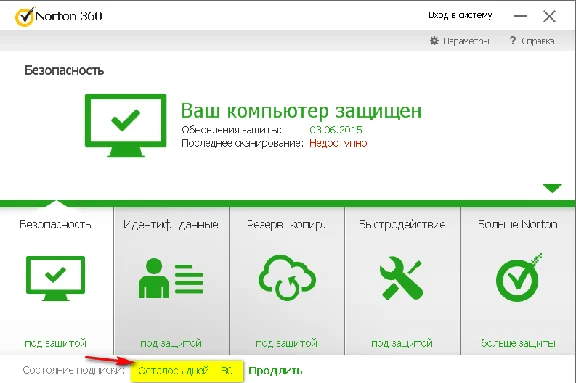Click the cloud backup icon
This screenshot has height=383, width=576.
tap(287, 278)
